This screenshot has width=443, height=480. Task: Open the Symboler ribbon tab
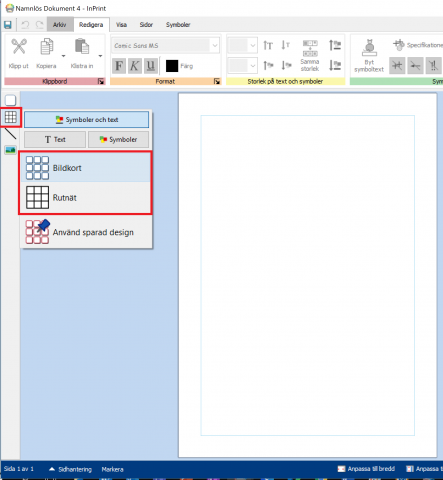tap(178, 25)
